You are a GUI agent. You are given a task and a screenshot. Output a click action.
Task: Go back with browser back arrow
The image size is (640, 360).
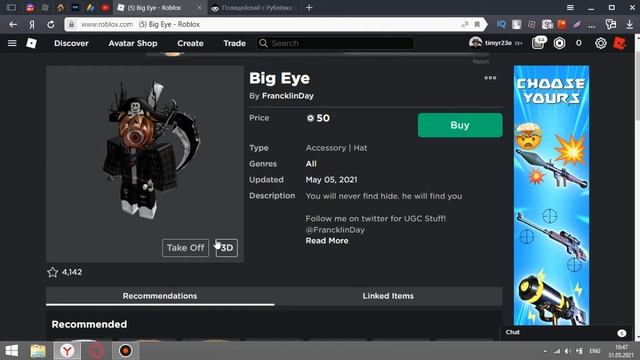pos(13,24)
